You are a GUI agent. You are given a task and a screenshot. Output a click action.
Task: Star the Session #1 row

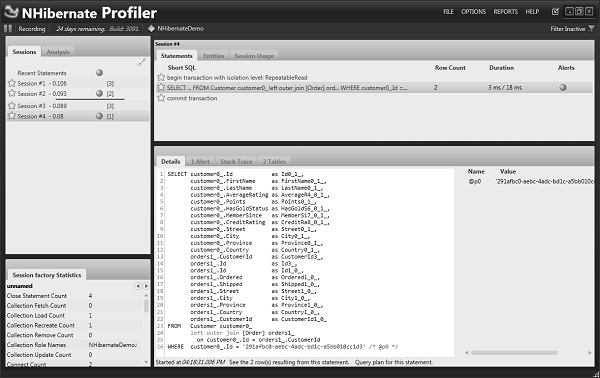12,83
